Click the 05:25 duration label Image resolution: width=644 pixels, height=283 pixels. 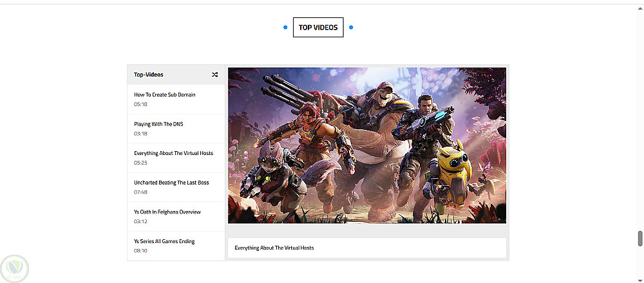click(x=140, y=163)
